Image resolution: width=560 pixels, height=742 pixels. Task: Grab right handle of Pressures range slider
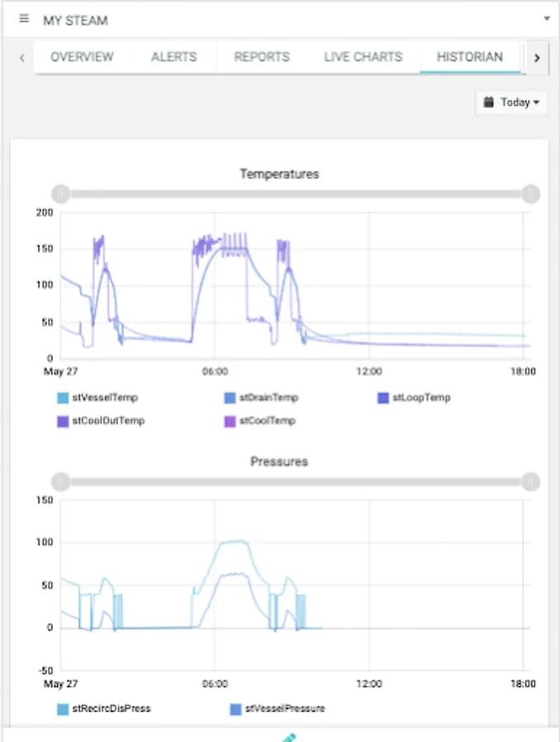(530, 481)
